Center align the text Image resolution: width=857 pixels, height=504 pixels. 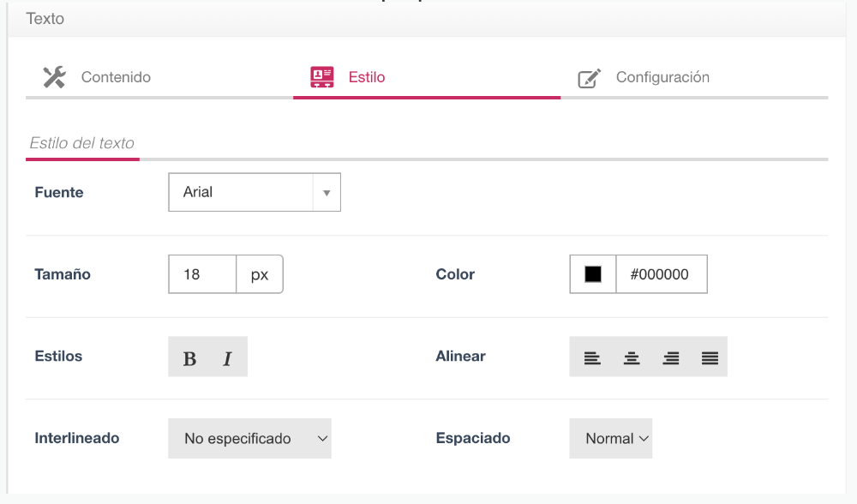pyautogui.click(x=632, y=358)
